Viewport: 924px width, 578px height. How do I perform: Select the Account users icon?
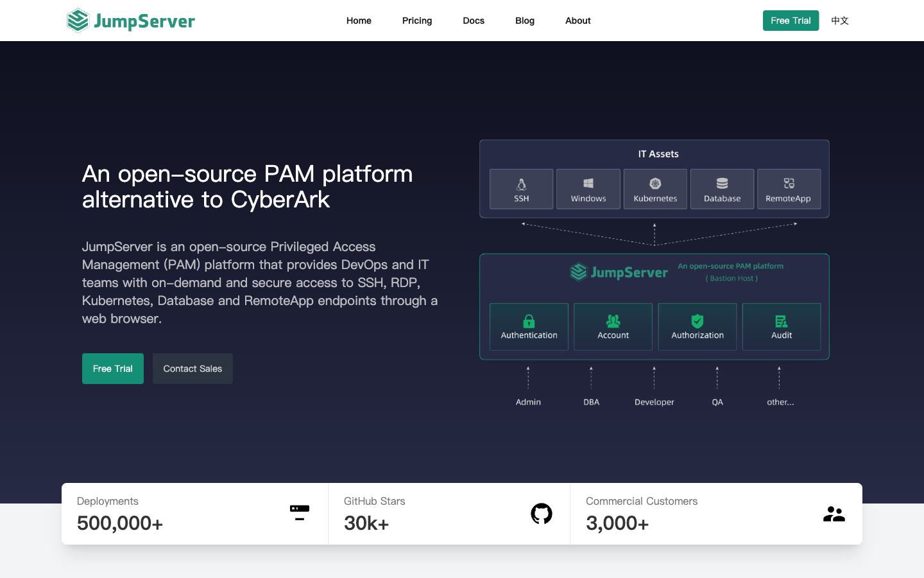pos(613,321)
